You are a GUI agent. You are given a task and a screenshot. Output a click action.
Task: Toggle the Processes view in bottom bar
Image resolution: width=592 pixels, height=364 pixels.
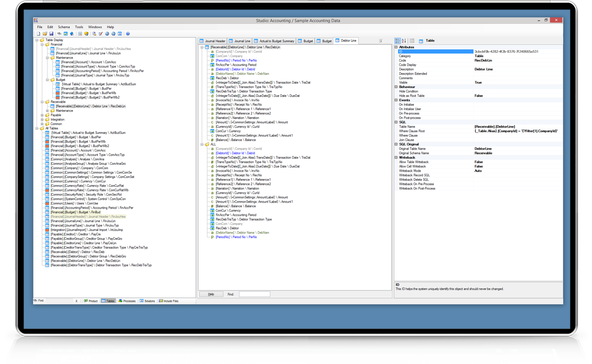(x=127, y=301)
